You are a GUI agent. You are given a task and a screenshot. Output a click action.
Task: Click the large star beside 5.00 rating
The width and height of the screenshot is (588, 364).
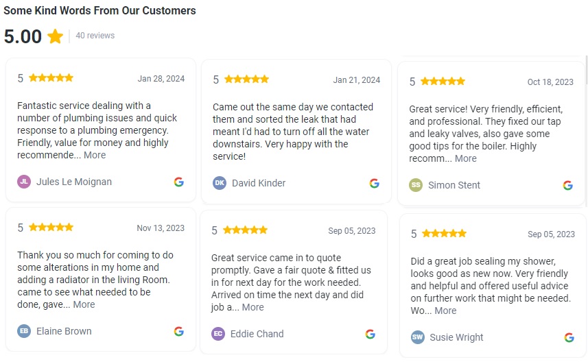tap(56, 36)
